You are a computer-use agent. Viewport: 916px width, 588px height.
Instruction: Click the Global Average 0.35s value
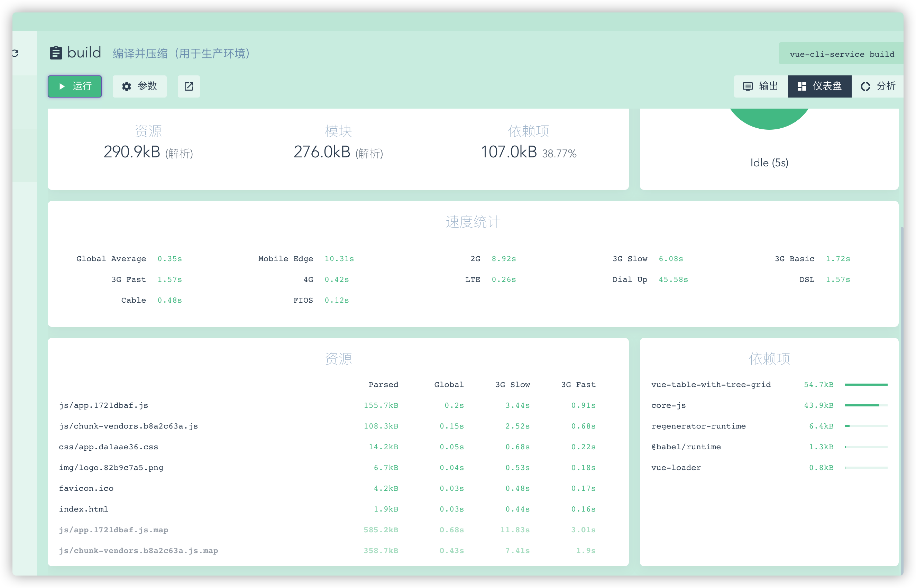170,258
